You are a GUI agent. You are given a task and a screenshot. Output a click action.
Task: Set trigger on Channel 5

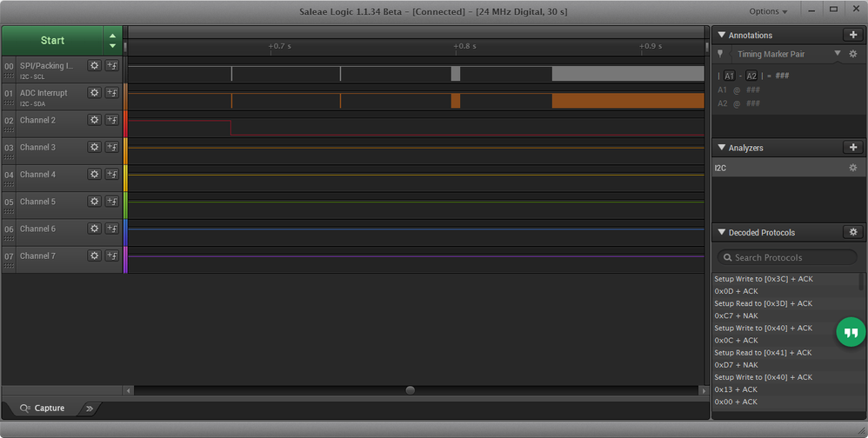click(112, 201)
